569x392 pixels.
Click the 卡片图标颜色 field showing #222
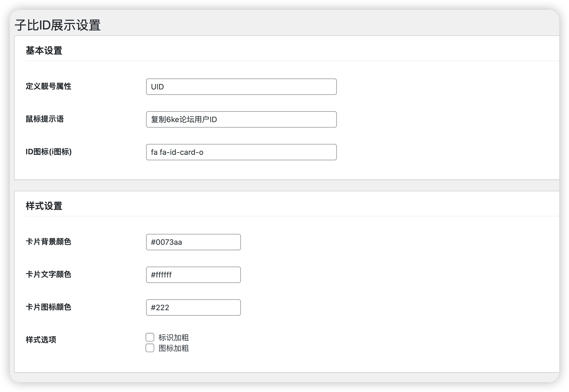193,307
